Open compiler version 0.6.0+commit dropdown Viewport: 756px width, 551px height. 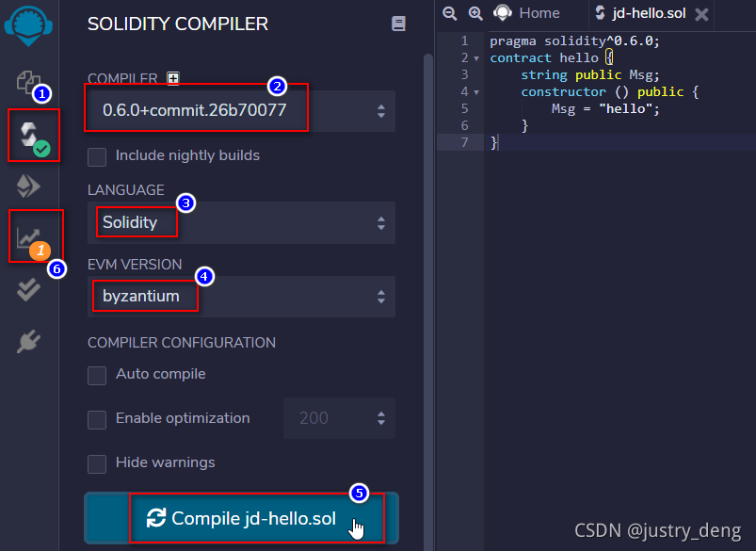tap(242, 111)
